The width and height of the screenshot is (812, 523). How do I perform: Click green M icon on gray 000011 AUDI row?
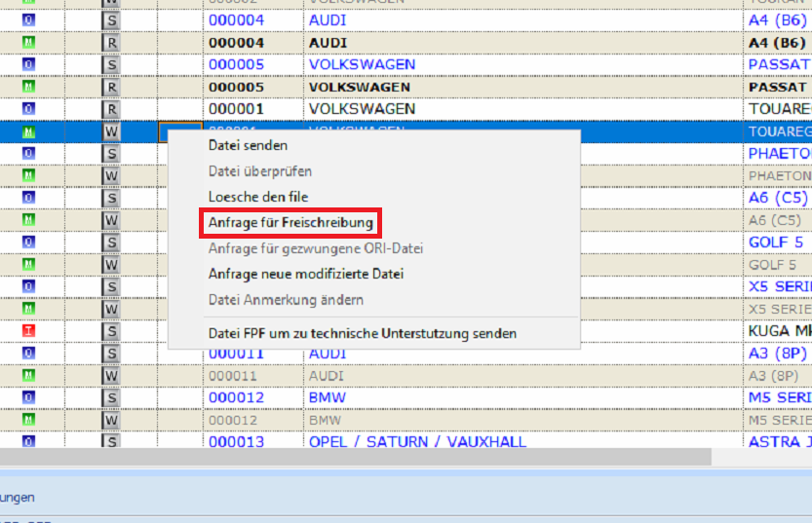click(28, 375)
